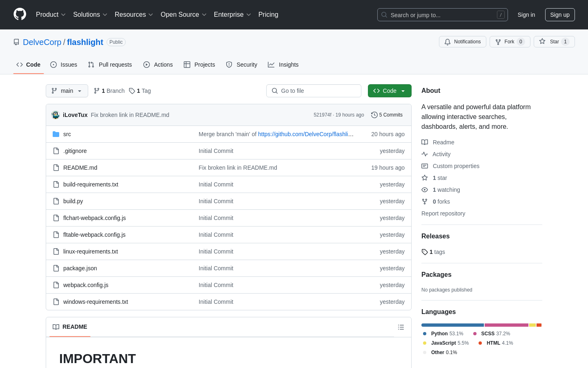Click the book icon in README header
The width and height of the screenshot is (588, 368).
pos(56,327)
